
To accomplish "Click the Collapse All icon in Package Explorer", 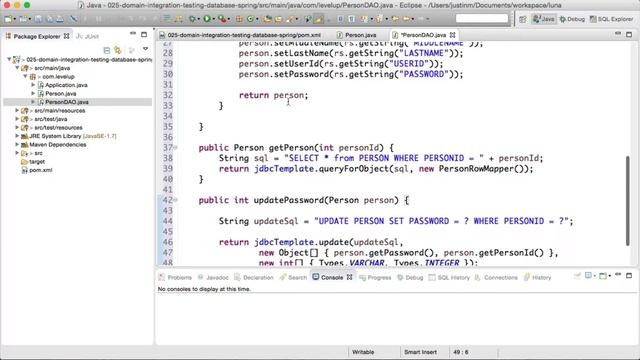I will [107, 50].
